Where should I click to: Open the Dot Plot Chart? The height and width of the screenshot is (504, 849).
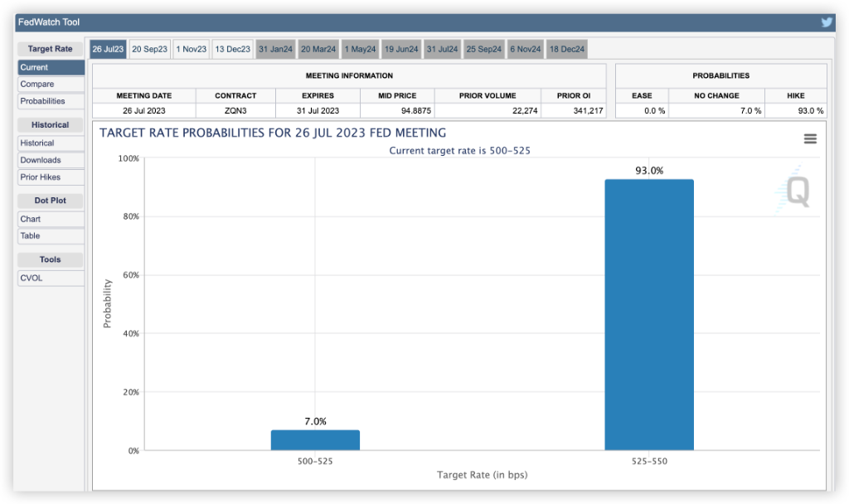click(51, 219)
